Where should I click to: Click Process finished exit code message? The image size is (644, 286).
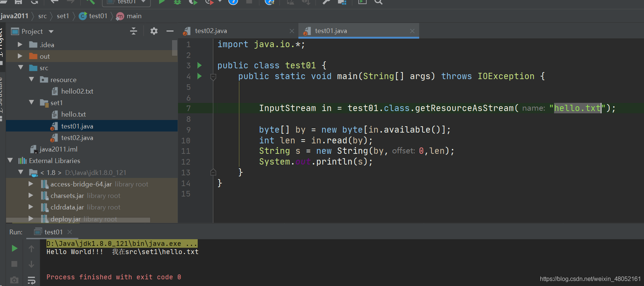(x=114, y=277)
